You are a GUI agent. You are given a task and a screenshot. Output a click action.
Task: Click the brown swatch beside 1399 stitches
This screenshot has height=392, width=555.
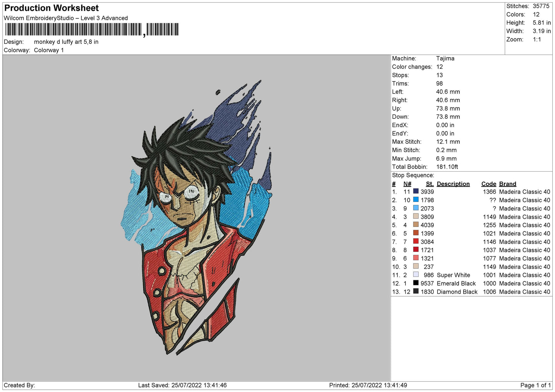coord(416,233)
